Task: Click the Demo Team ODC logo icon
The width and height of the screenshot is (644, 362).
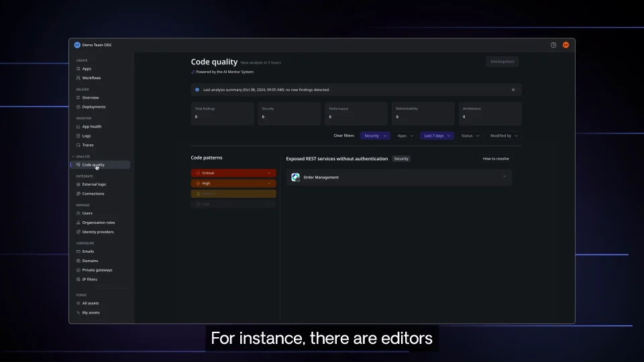Action: coord(77,45)
